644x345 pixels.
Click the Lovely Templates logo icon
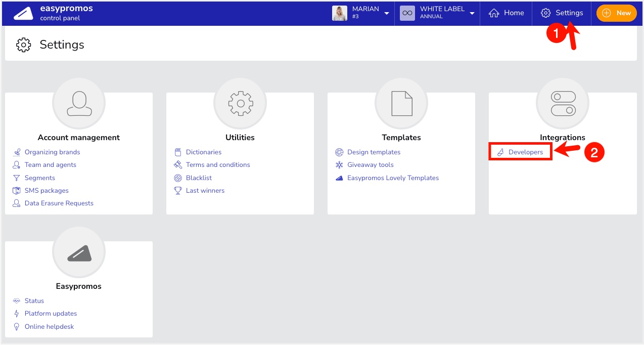pyautogui.click(x=339, y=178)
